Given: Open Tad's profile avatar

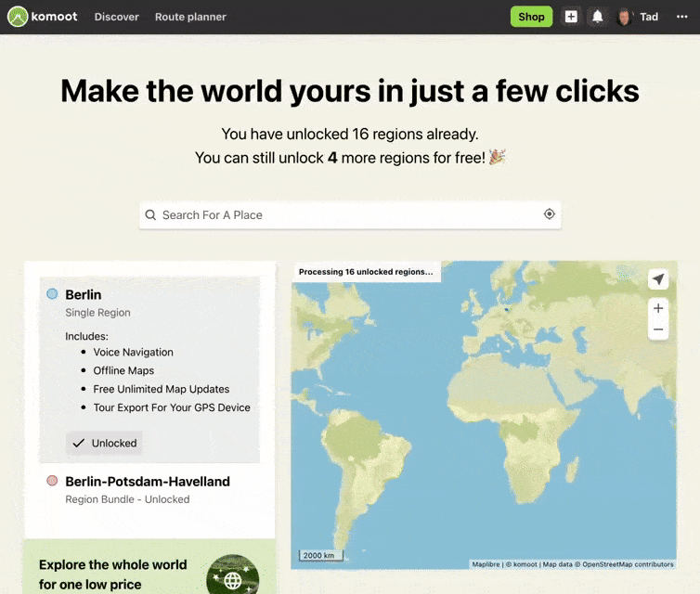Looking at the screenshot, I should point(624,17).
